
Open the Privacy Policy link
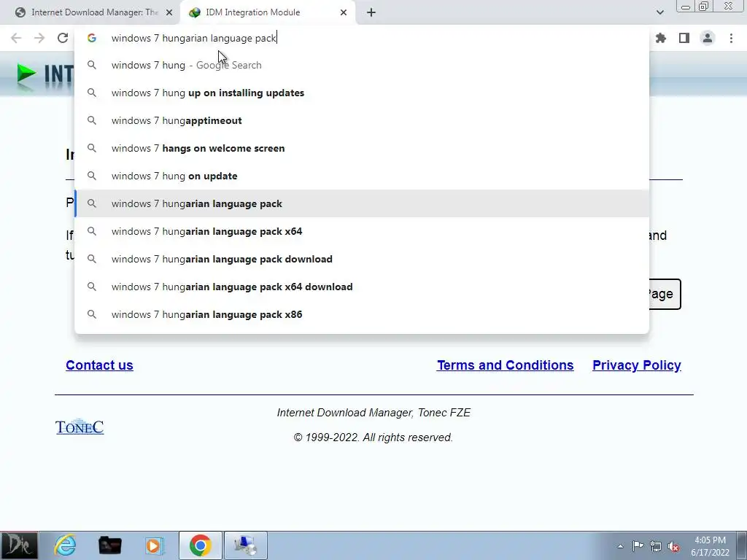click(636, 365)
